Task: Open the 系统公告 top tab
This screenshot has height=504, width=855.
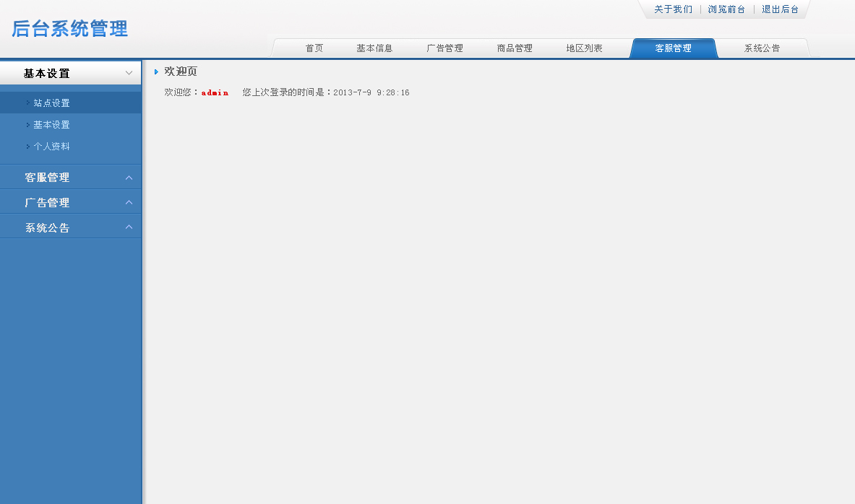Action: (762, 48)
